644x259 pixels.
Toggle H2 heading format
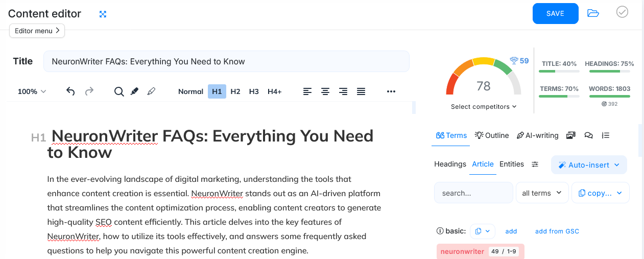tap(235, 91)
